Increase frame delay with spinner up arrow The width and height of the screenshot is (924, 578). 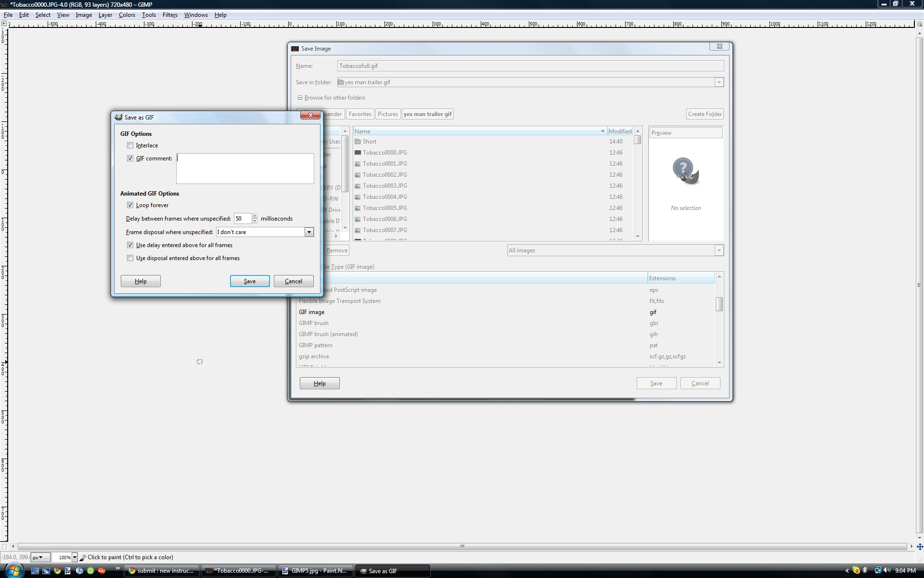tap(255, 216)
